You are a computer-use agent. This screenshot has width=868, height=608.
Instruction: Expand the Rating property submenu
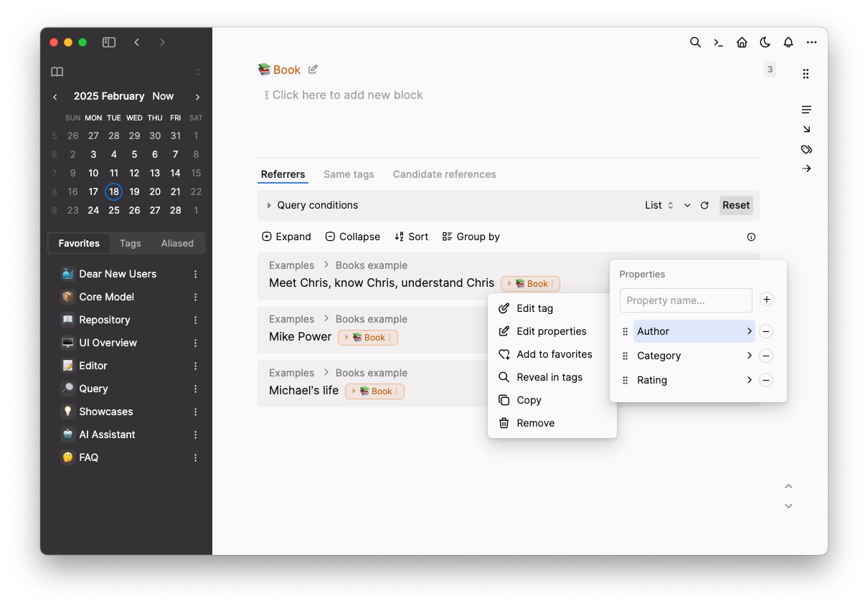click(x=749, y=380)
